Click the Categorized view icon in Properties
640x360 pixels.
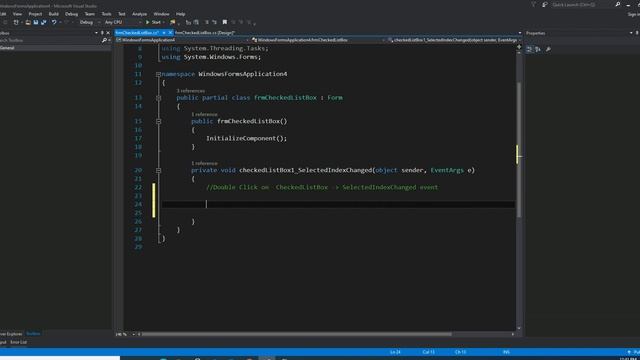pyautogui.click(x=529, y=49)
